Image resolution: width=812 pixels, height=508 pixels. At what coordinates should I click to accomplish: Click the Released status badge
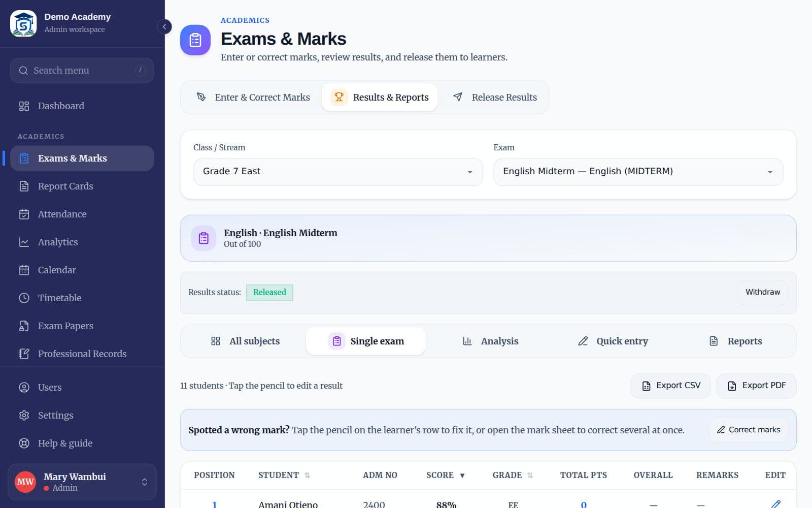coord(269,293)
